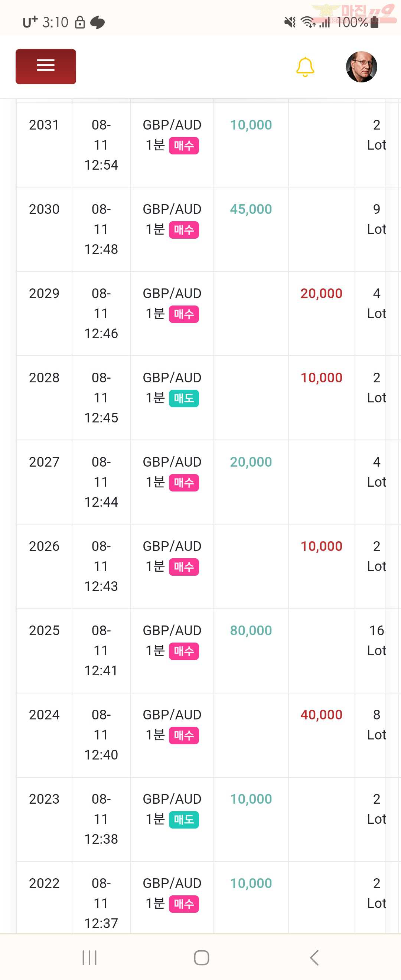This screenshot has width=401, height=980.
Task: Tap the yellow notification bell
Action: click(305, 67)
